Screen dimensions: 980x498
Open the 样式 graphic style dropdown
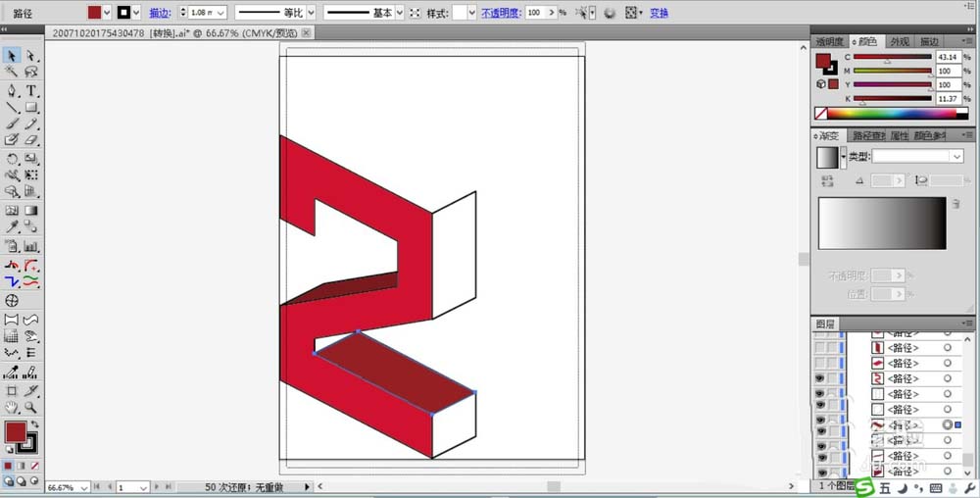(472, 13)
